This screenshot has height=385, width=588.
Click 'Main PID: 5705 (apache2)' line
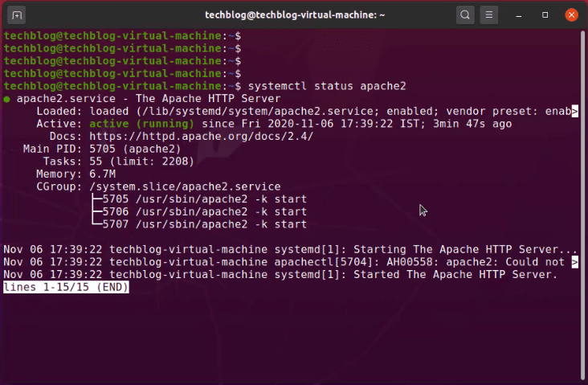(x=102, y=149)
